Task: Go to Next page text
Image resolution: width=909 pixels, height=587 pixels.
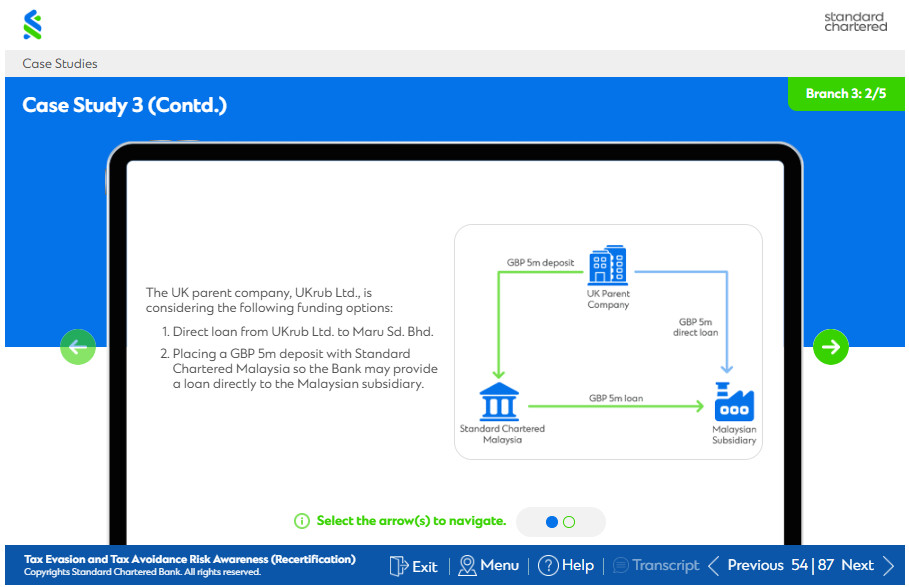Action: pos(857,565)
